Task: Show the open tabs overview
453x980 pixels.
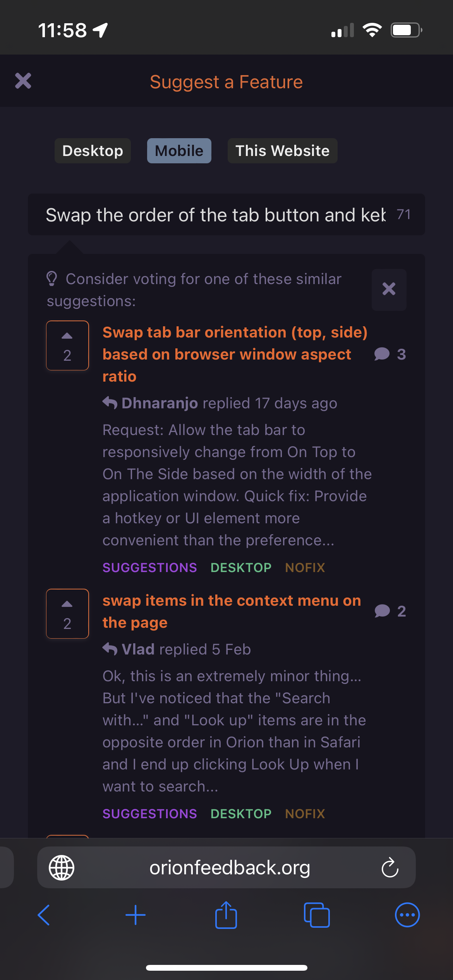Action: [x=317, y=915]
